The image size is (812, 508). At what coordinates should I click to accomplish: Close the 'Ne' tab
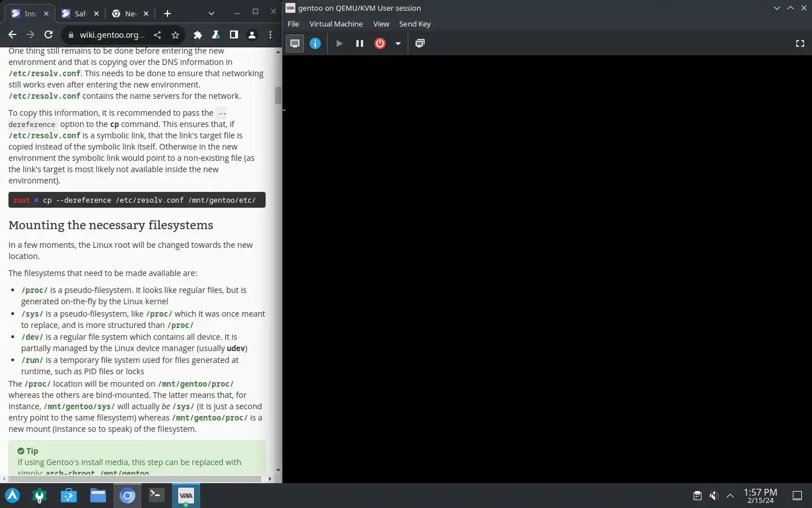coord(146,14)
